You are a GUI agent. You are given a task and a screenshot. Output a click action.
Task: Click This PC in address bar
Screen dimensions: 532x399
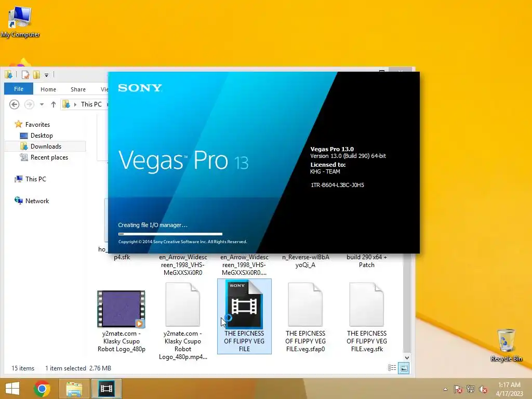click(x=91, y=104)
